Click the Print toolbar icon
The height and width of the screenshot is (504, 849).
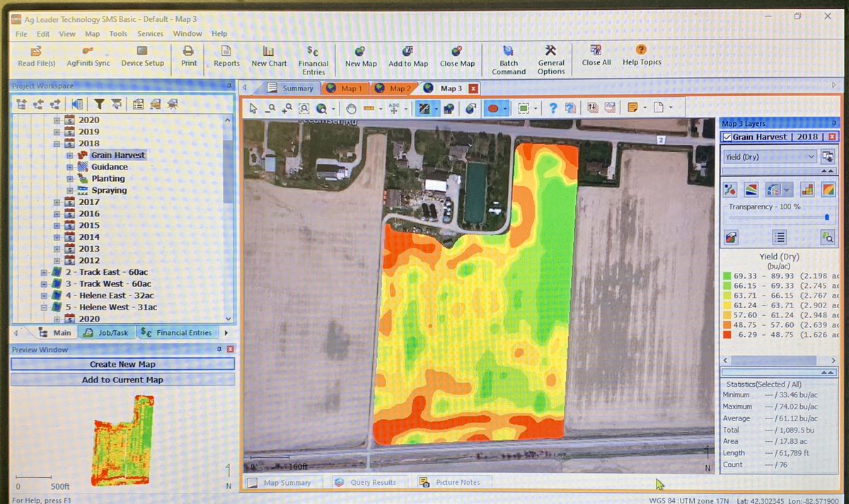189,57
